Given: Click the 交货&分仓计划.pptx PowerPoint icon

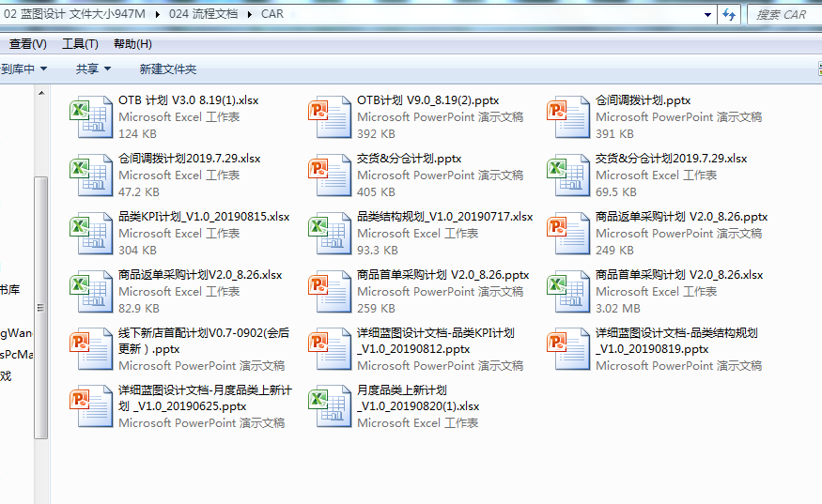Looking at the screenshot, I should [x=328, y=176].
